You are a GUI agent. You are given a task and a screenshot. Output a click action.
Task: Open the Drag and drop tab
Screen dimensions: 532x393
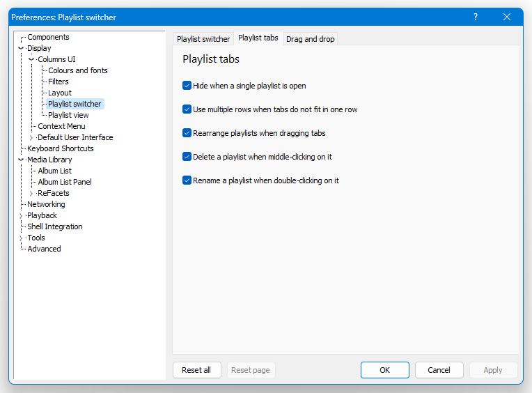pyautogui.click(x=311, y=39)
